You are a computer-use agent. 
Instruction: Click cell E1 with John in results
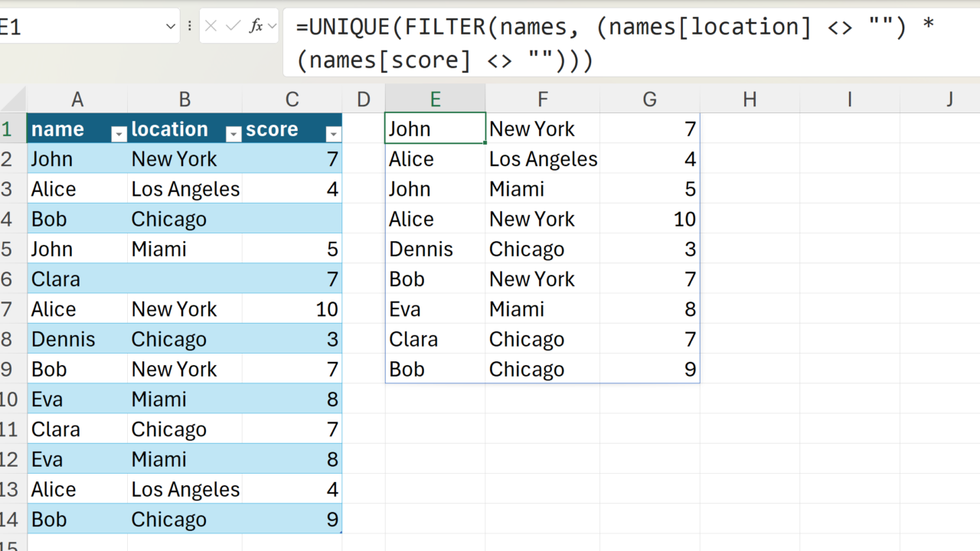(x=435, y=129)
